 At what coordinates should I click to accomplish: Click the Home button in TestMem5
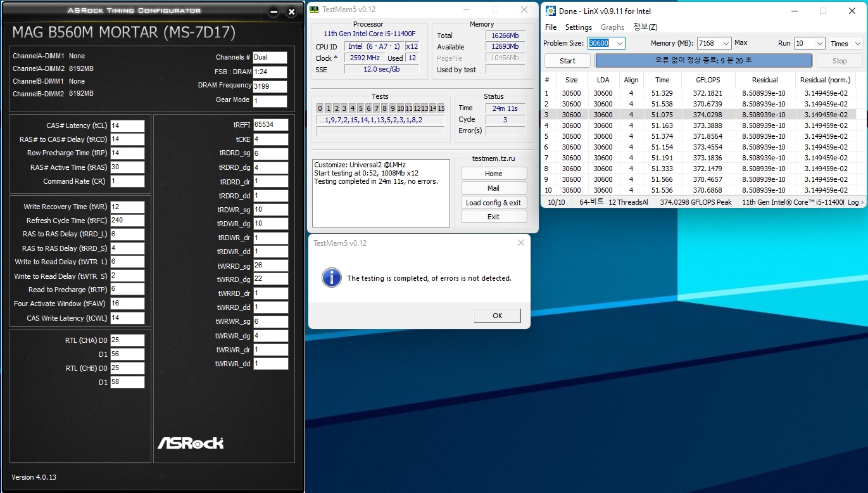[494, 174]
